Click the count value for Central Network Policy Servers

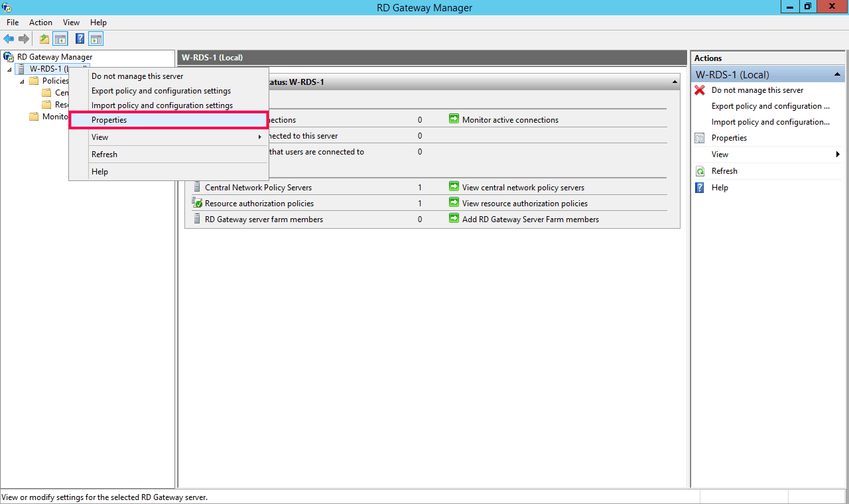[420, 188]
